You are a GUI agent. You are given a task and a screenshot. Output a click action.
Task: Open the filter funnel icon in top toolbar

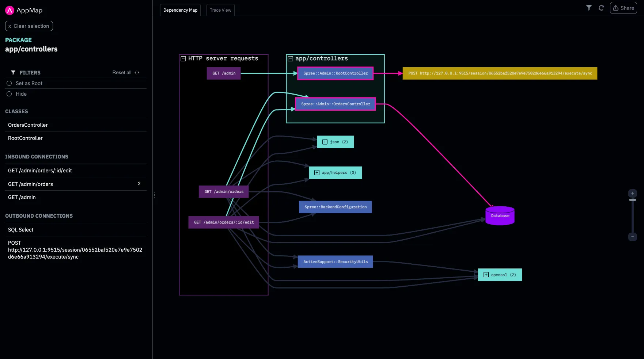589,8
